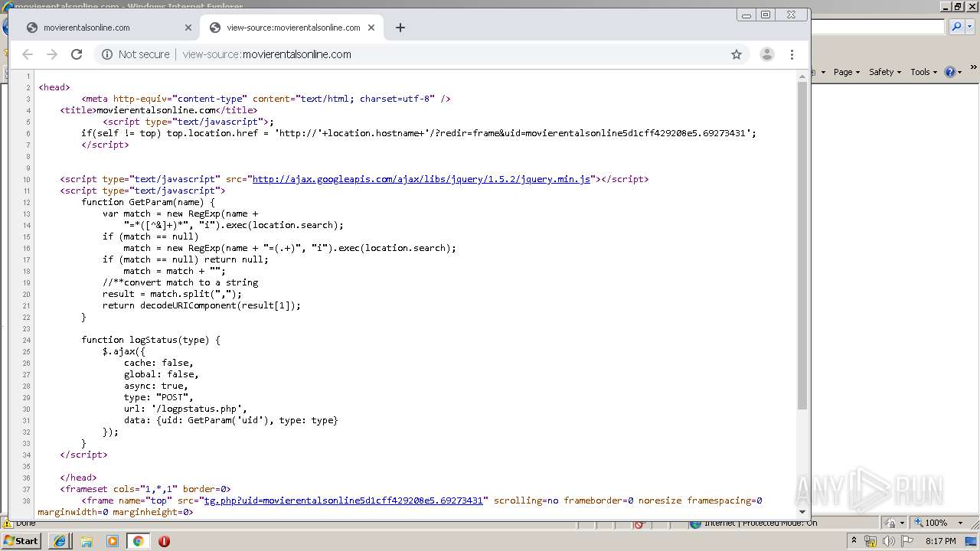The image size is (980, 551).
Task: Click the Internet Protected Mode status text
Action: [760, 523]
